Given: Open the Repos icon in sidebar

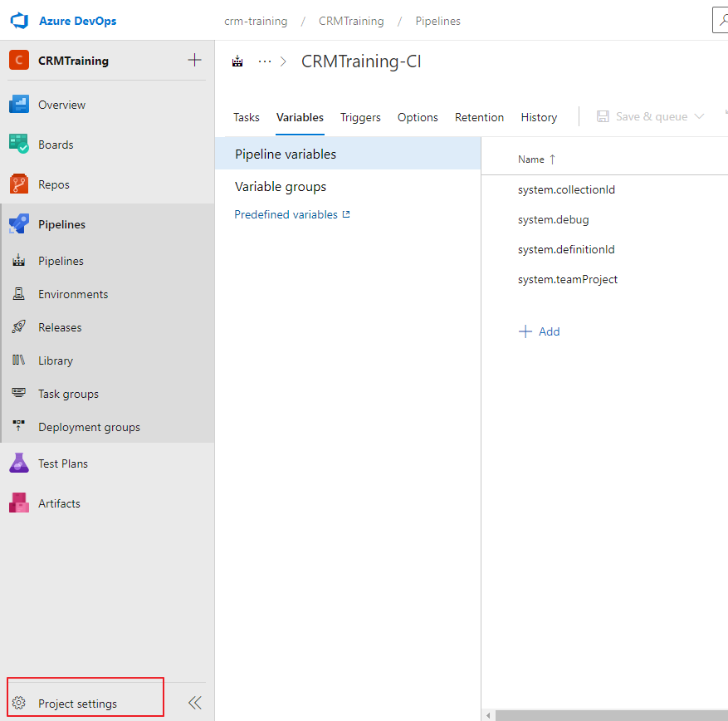Looking at the screenshot, I should 19,184.
